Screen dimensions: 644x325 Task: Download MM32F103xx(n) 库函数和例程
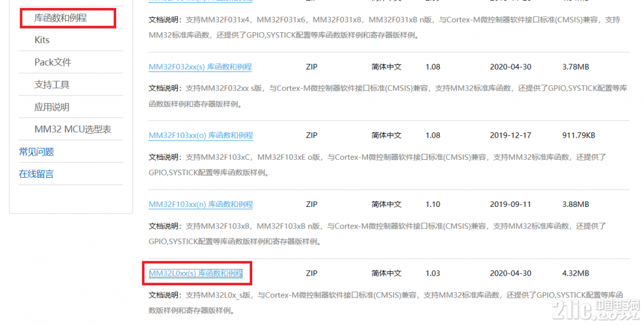coord(201,204)
